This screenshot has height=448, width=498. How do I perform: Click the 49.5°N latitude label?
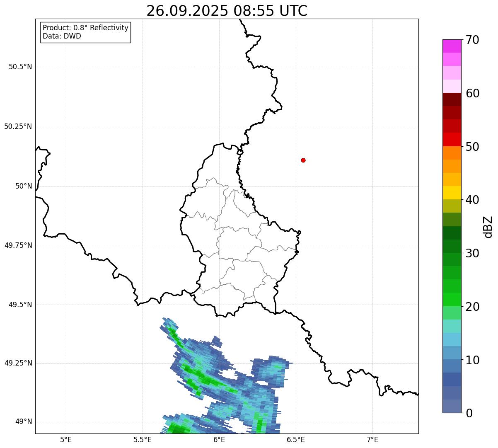pyautogui.click(x=20, y=305)
